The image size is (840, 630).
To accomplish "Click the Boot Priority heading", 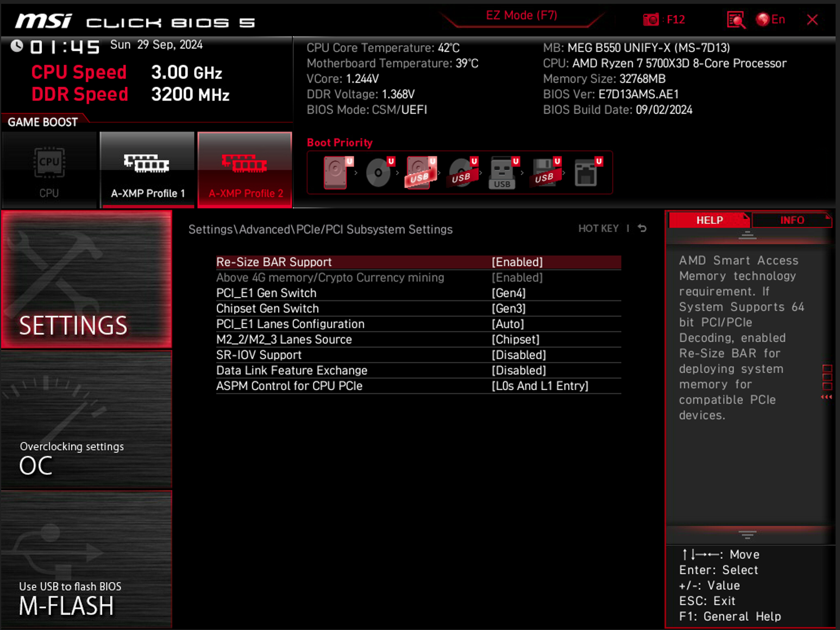I will [x=340, y=143].
